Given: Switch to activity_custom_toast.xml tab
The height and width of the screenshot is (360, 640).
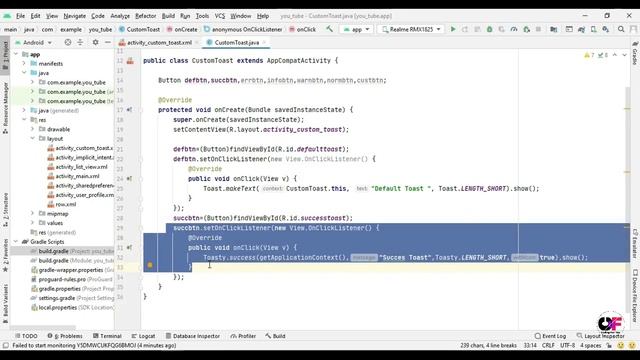Looking at the screenshot, I should point(159,42).
